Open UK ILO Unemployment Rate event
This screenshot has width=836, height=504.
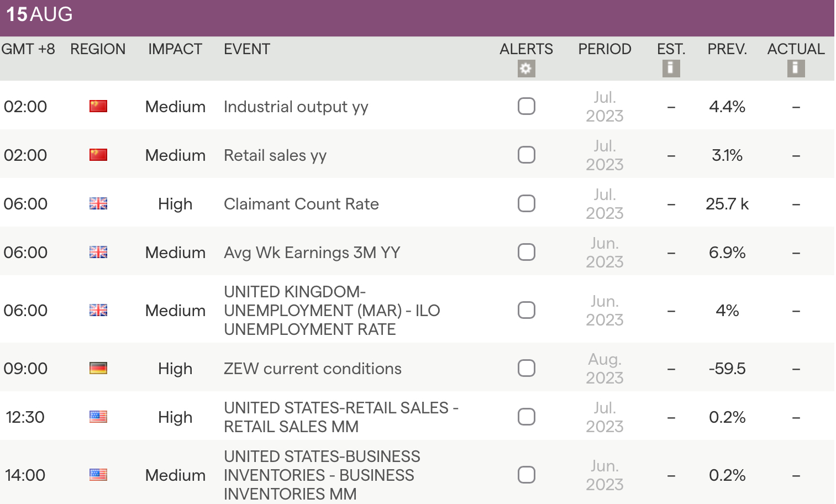coord(332,311)
